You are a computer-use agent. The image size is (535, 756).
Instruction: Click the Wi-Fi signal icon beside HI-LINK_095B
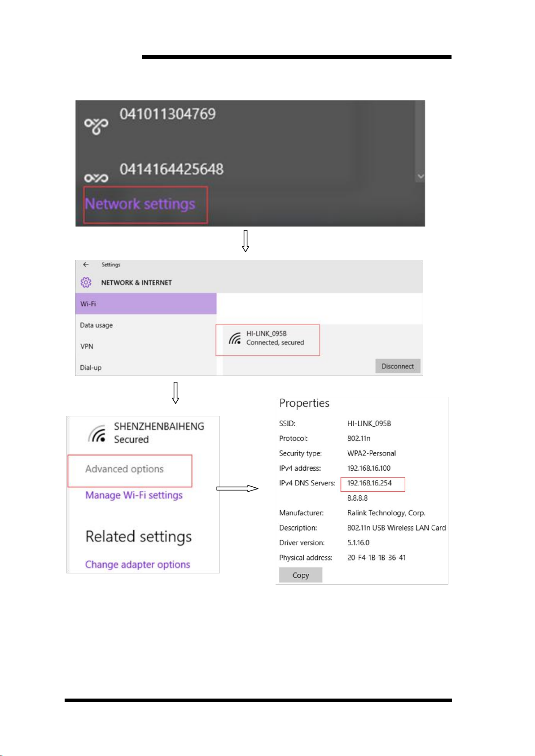[235, 338]
